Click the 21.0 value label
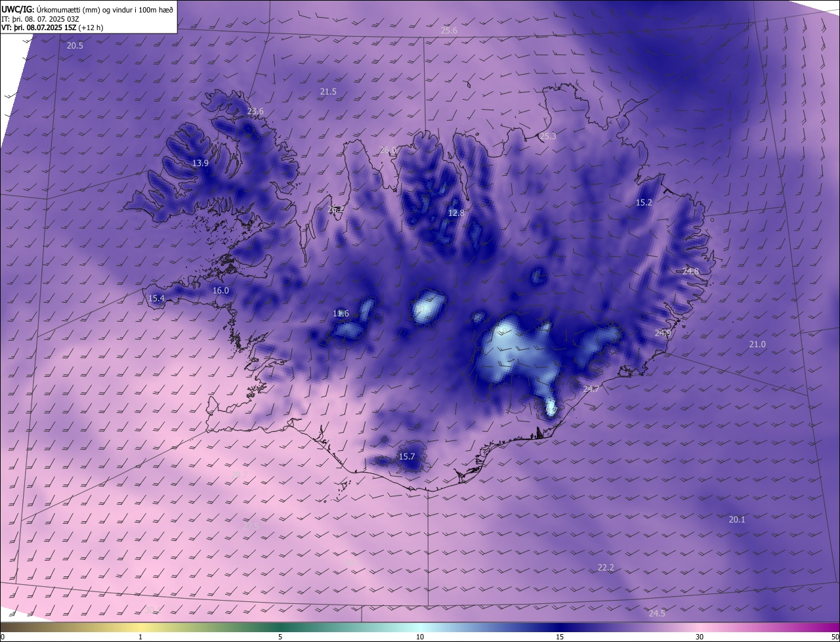Viewport: 840px width, 642px height. [x=757, y=345]
